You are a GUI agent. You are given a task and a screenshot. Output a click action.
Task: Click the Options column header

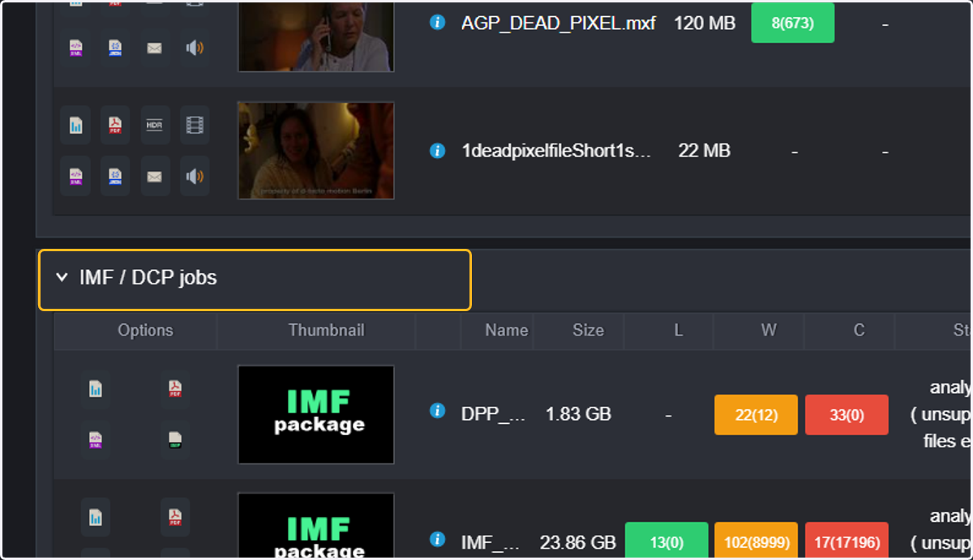(x=145, y=331)
